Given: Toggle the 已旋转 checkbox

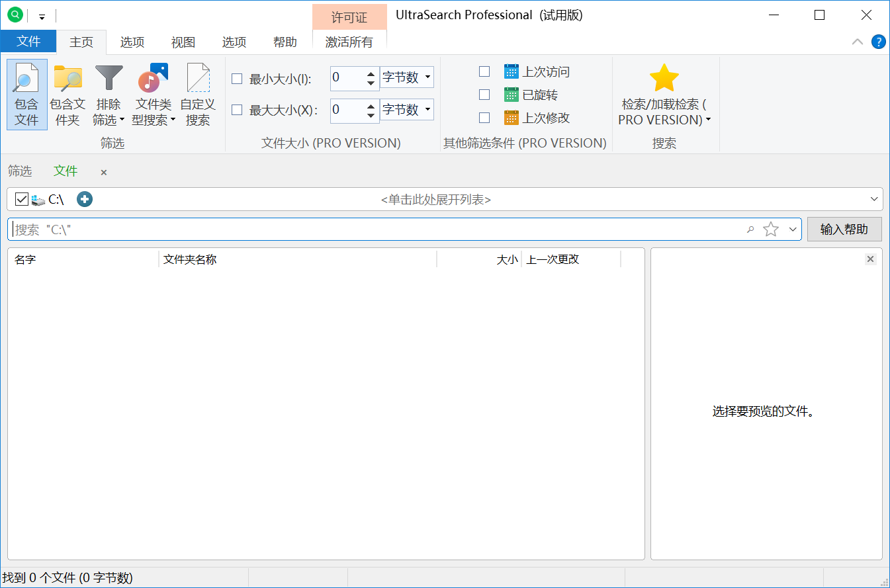Looking at the screenshot, I should tap(484, 95).
